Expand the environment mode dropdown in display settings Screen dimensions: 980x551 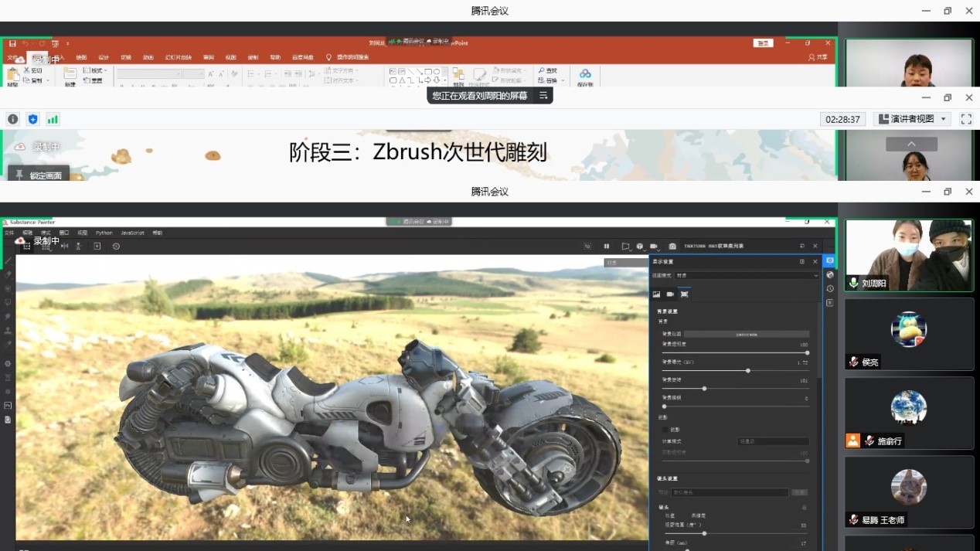point(746,275)
